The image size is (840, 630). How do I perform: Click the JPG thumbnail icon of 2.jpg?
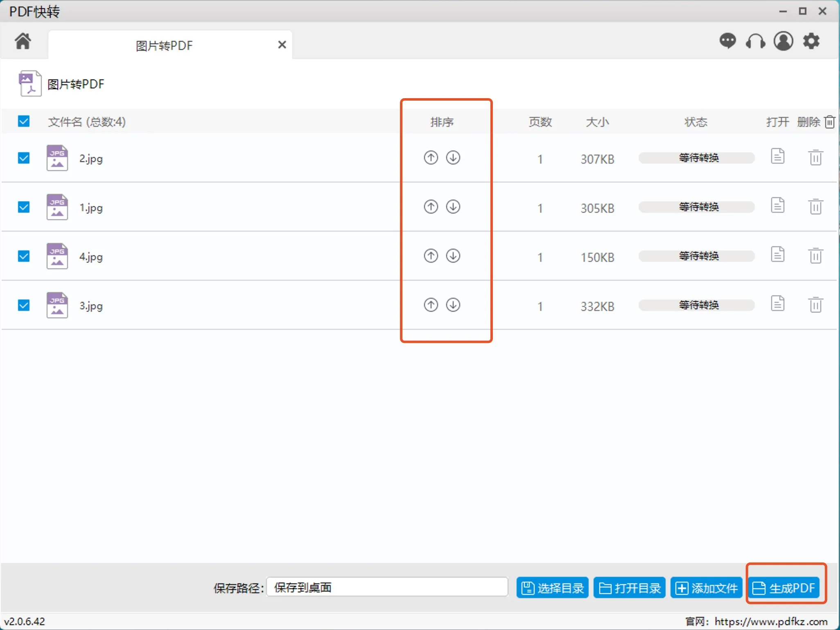pos(57,158)
